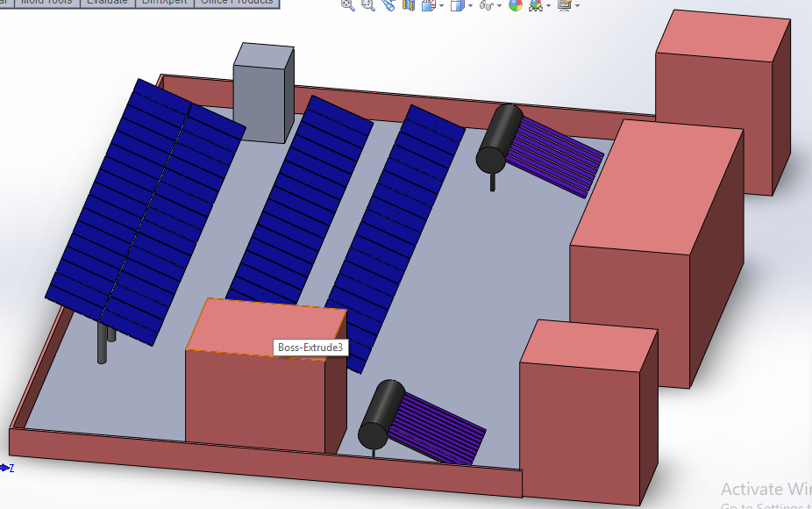Viewport: 812px width, 509px height.
Task: Open the Evaluate tab
Action: click(x=107, y=3)
